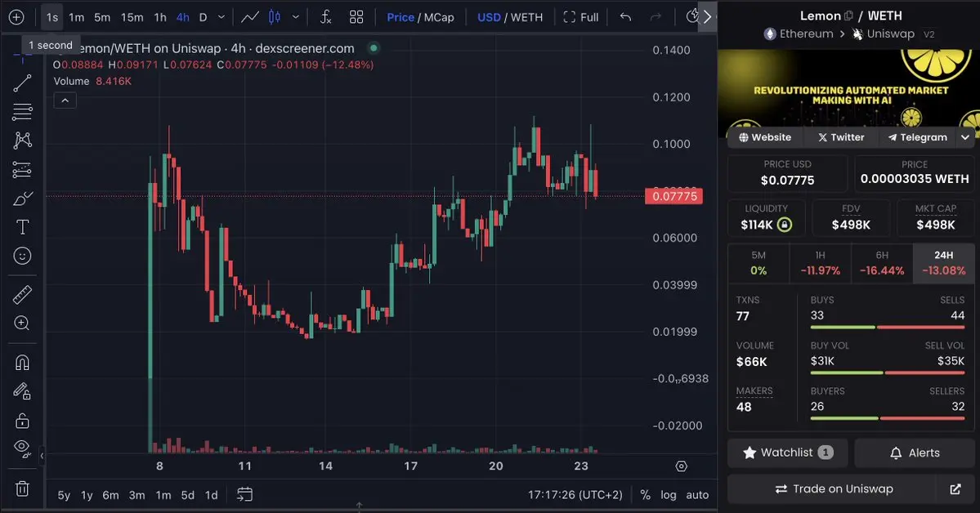980x513 pixels.
Task: Select the 5M stats tab
Action: point(758,263)
